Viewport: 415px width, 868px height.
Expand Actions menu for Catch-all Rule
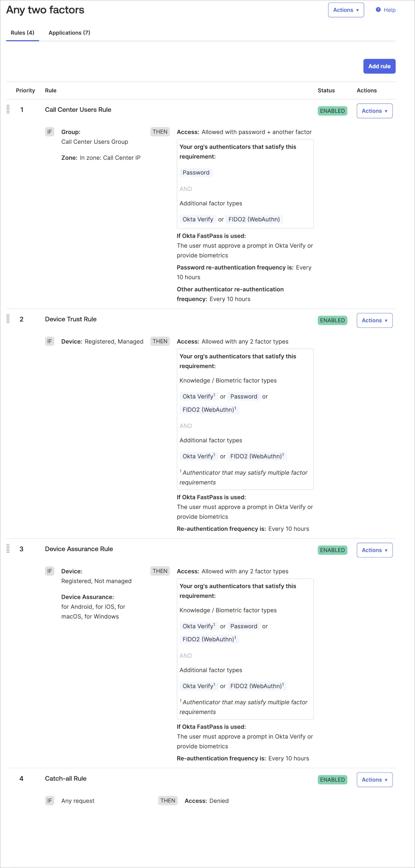click(374, 780)
